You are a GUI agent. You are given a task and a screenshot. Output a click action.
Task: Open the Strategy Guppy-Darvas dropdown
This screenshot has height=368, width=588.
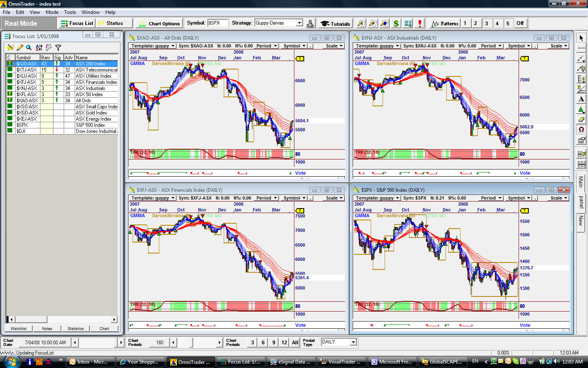(299, 23)
